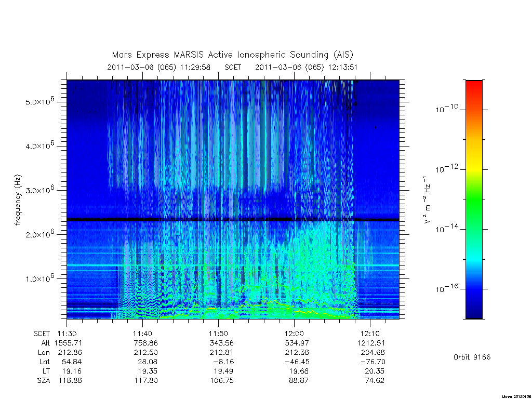Click the 'frequency (Hz)' axis label

tap(18, 200)
